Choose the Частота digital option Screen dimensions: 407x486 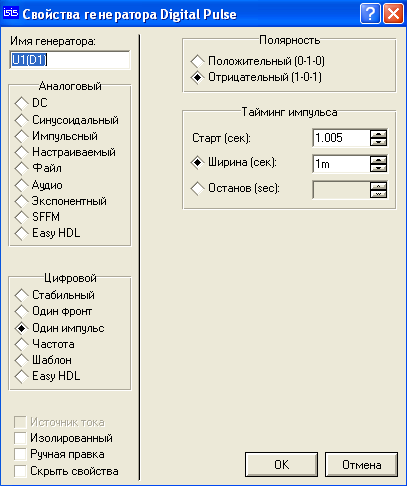(x=45, y=344)
